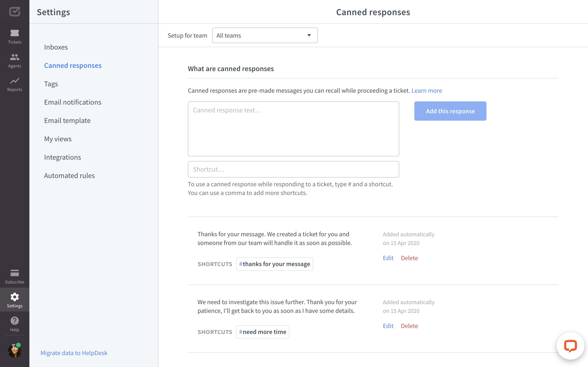The height and width of the screenshot is (367, 588).
Task: Click the canned response text area
Action: tap(293, 129)
